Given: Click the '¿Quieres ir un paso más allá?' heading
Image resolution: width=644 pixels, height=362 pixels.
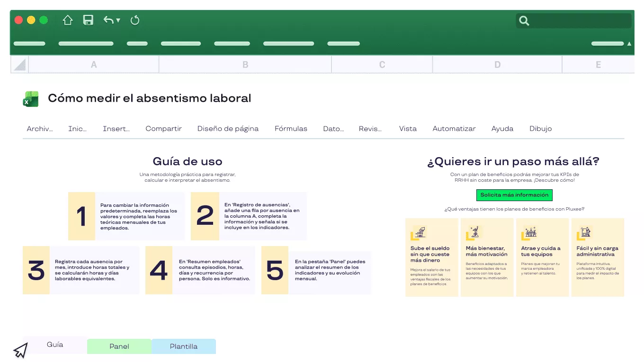Looking at the screenshot, I should coord(514,162).
